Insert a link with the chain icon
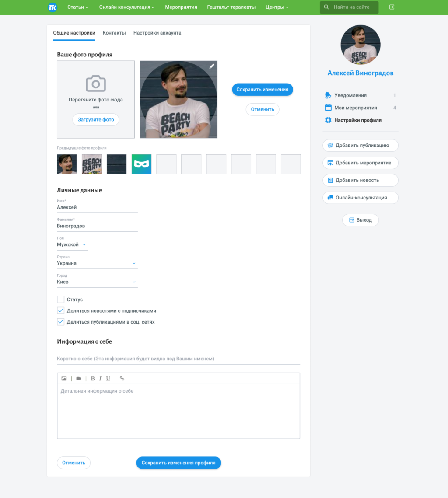The image size is (448, 498). (x=122, y=379)
